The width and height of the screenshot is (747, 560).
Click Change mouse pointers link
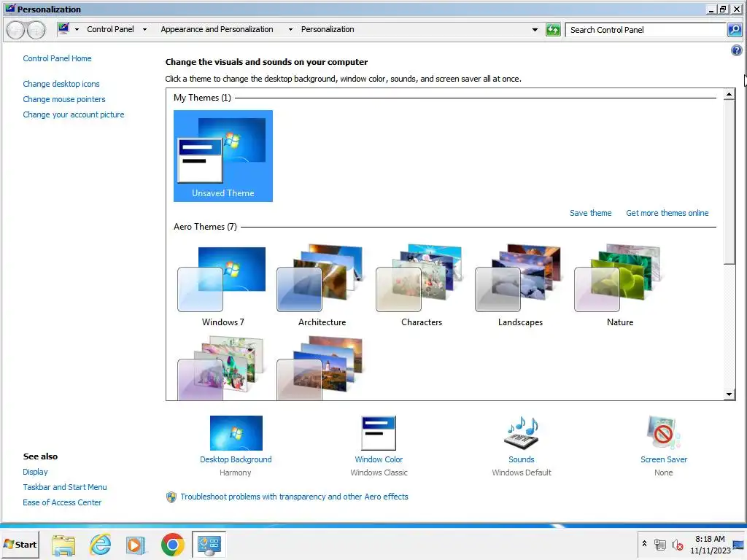click(x=64, y=99)
